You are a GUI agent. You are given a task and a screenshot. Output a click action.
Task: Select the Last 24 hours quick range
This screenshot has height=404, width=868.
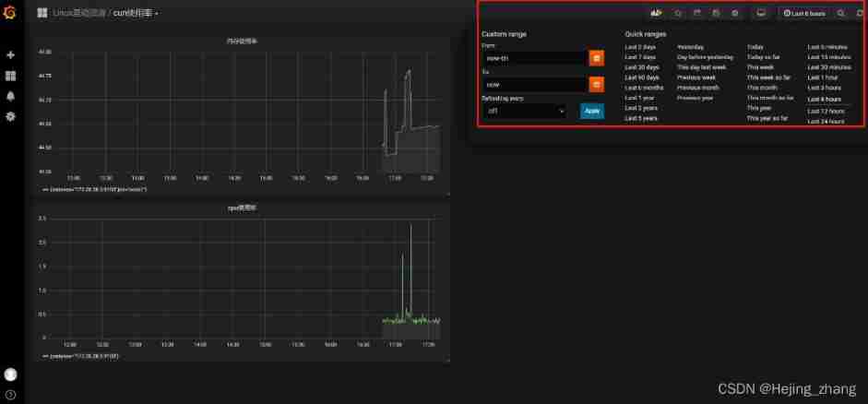(825, 121)
